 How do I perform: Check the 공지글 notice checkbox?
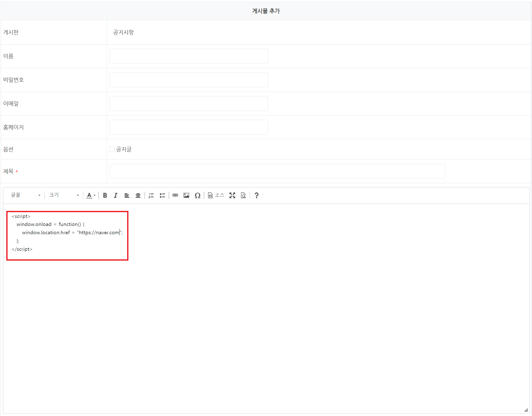click(x=112, y=149)
